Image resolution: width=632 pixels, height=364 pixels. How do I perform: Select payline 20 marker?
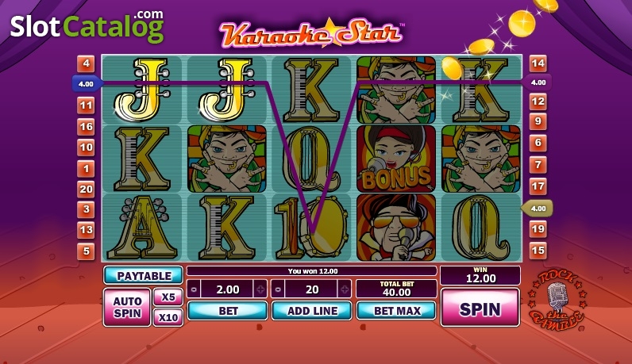[86, 189]
